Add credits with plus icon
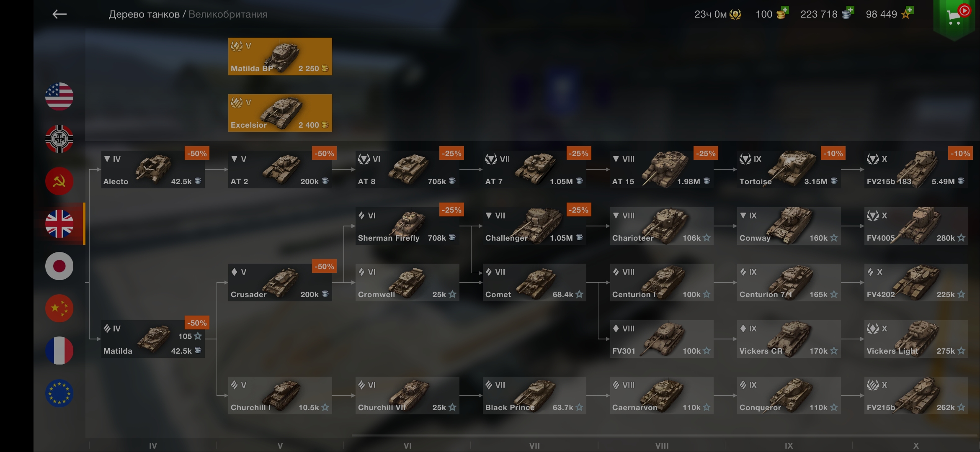The image size is (980, 452). (x=850, y=10)
